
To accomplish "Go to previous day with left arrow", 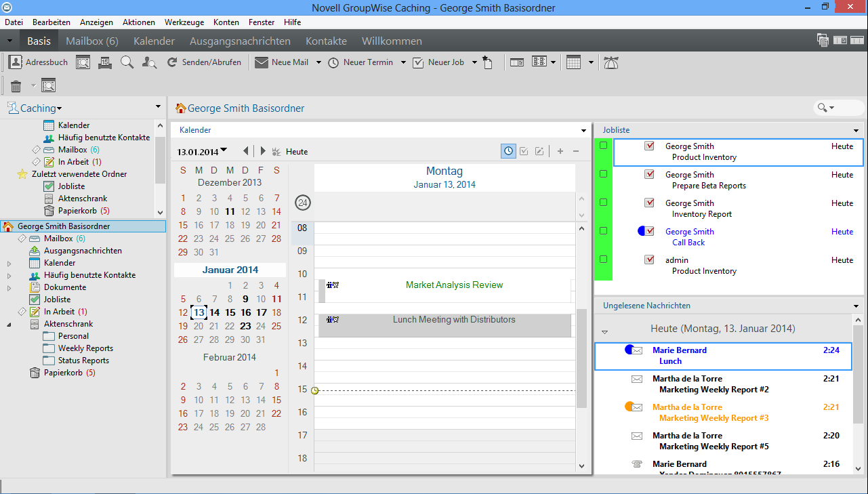I will tap(245, 151).
